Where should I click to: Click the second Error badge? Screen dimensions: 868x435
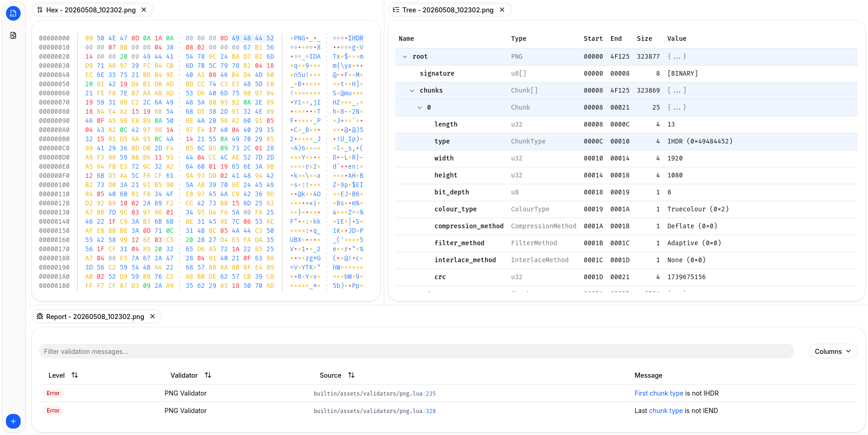coord(53,411)
